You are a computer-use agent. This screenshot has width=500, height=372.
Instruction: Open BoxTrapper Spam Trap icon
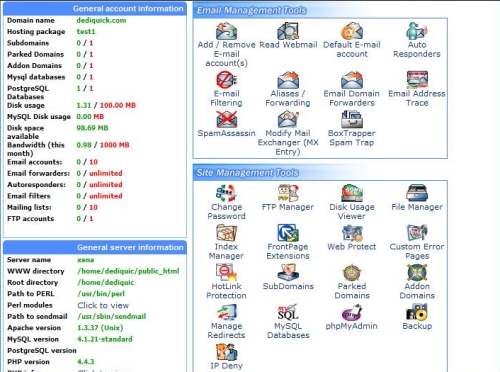(352, 119)
